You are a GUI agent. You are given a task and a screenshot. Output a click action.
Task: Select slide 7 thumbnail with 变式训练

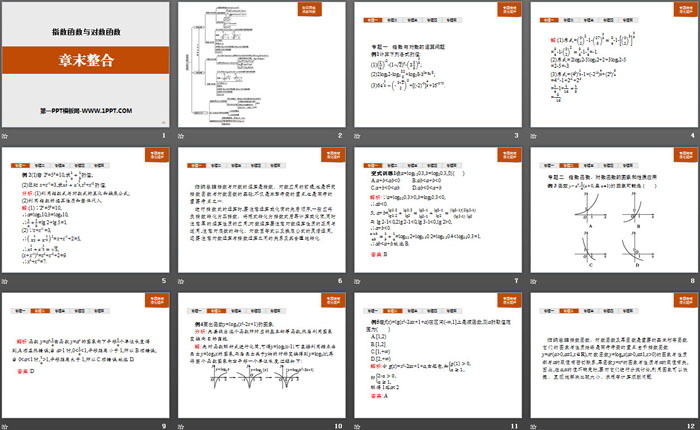point(438,210)
